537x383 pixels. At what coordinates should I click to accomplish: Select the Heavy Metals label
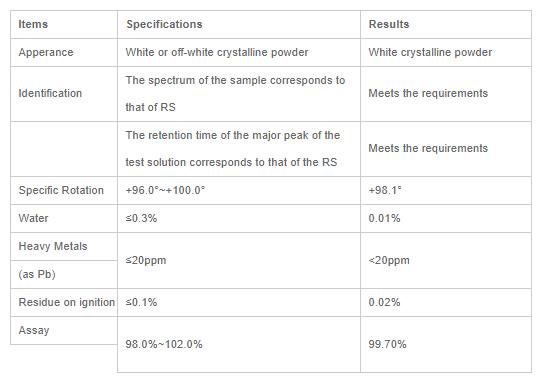(x=53, y=247)
